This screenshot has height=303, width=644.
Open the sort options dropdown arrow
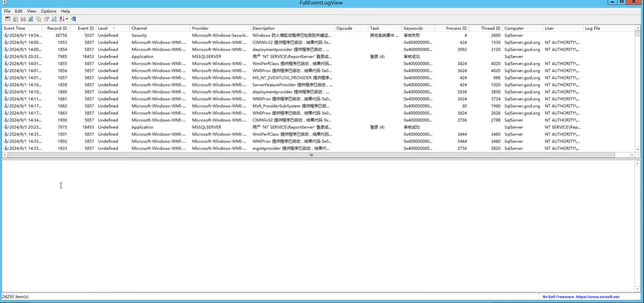[67, 19]
